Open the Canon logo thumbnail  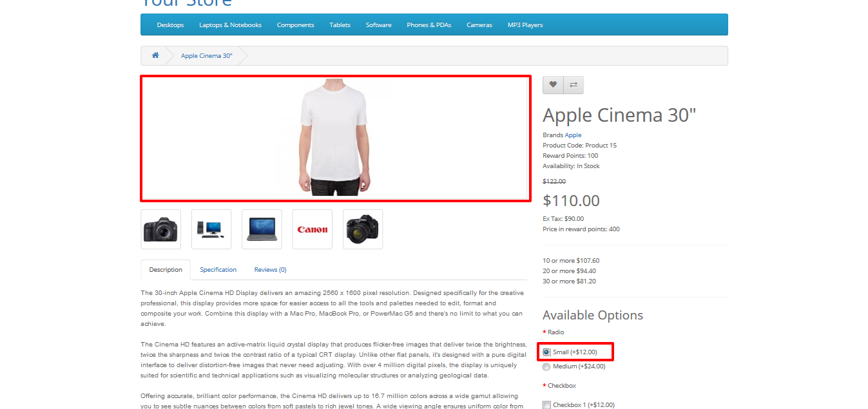tap(313, 229)
